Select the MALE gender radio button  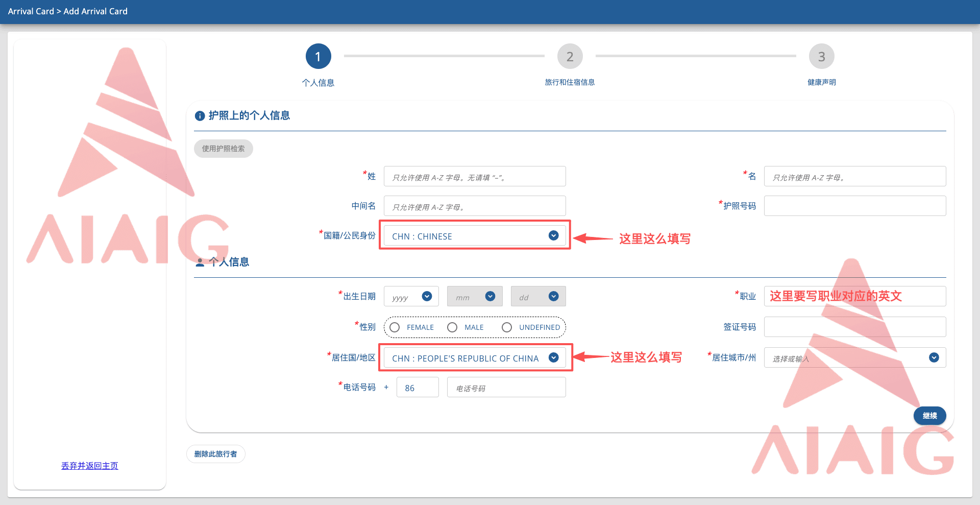coord(452,327)
